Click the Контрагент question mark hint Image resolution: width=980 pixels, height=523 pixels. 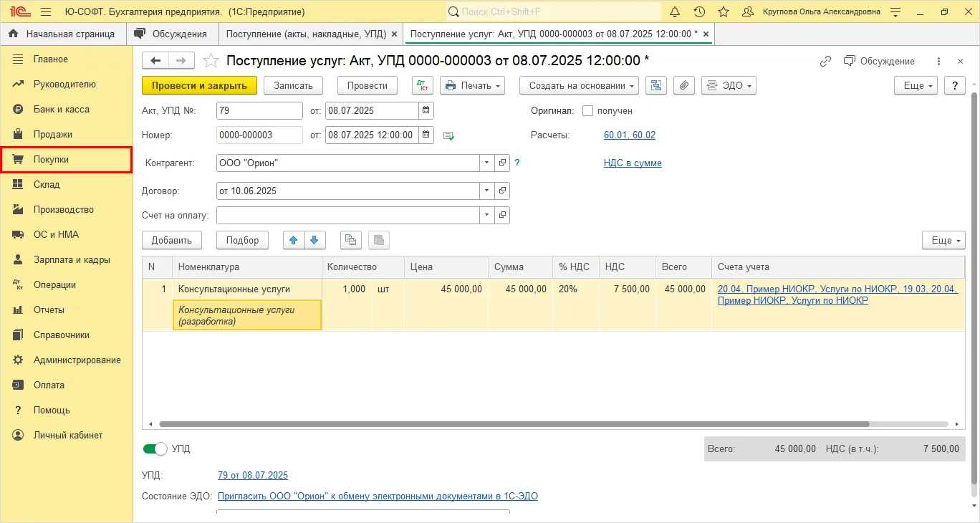tap(517, 163)
